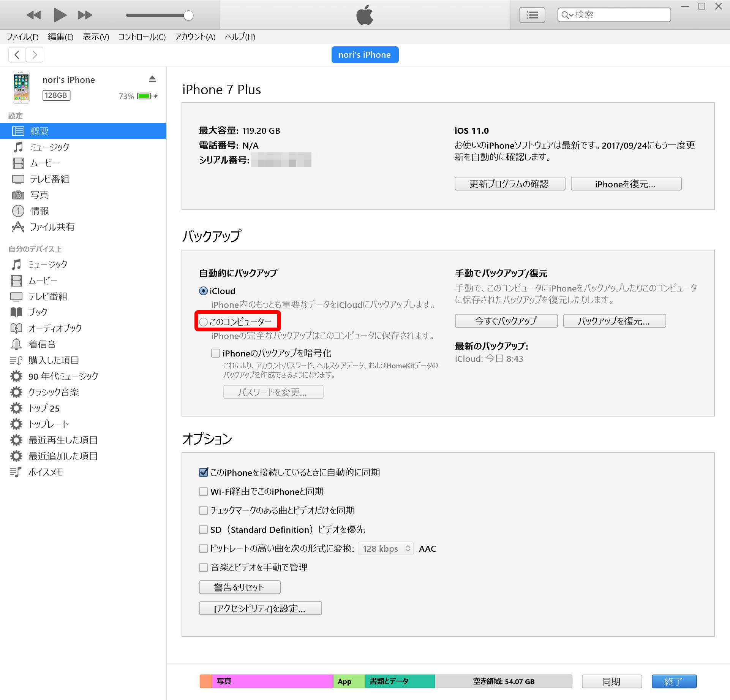Open 情報 info icon in sidebar

point(18,211)
